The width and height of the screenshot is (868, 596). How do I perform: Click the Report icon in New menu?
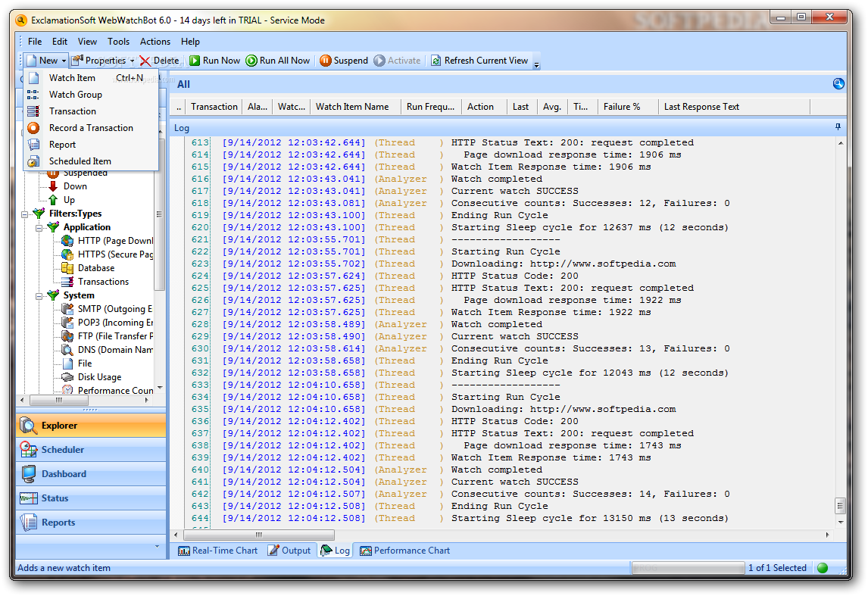[34, 145]
